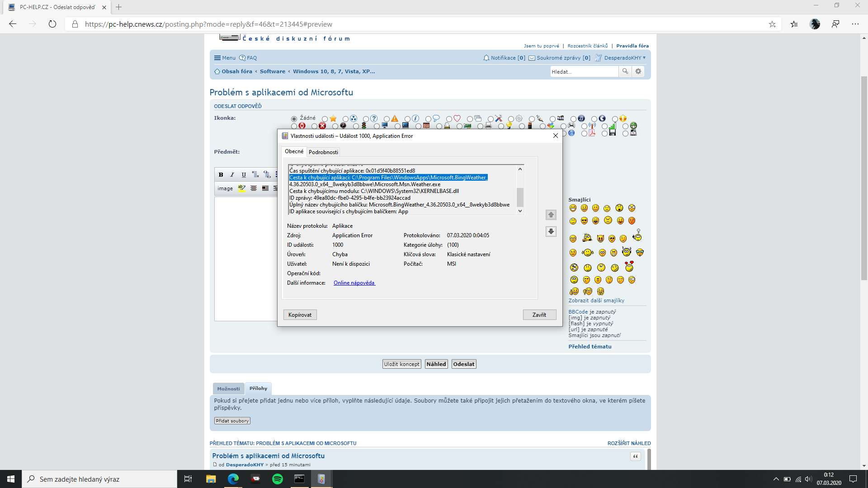Open advanced search gear icon
868x488 pixels.
click(x=638, y=71)
